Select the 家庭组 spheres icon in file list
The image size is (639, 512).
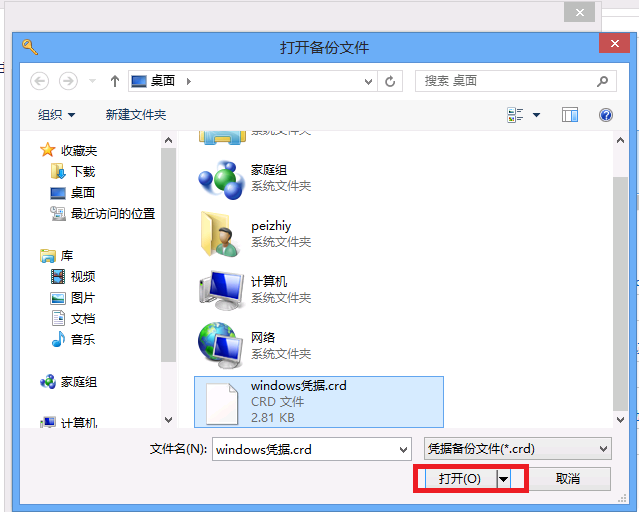(x=222, y=180)
